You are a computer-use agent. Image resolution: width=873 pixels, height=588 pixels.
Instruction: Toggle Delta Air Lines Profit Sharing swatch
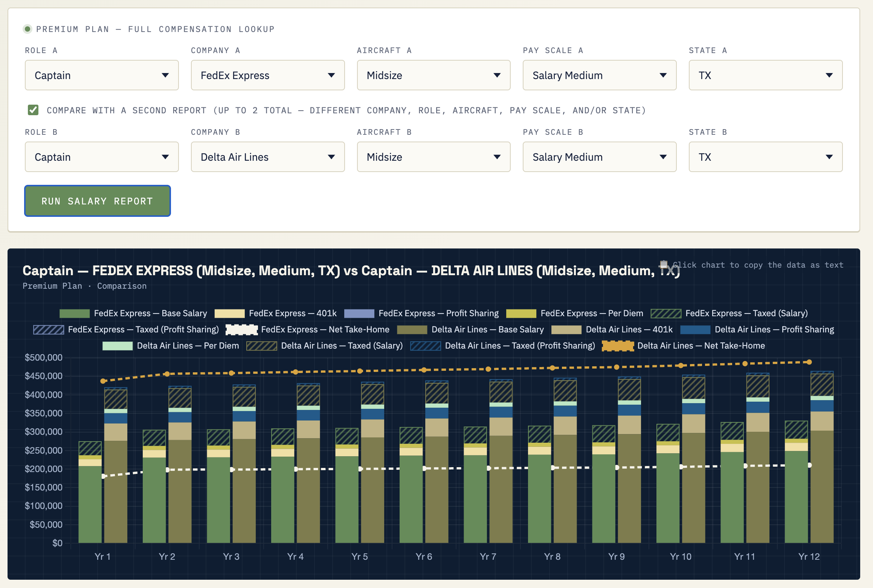click(x=695, y=330)
